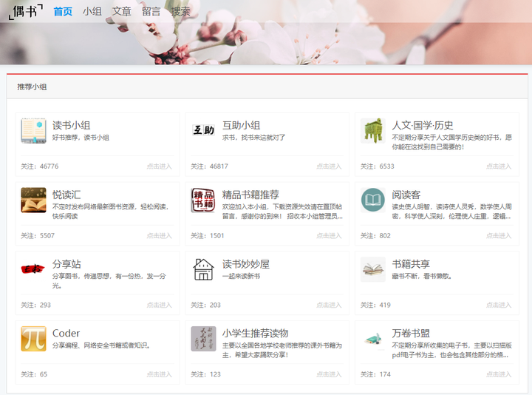Click the 关注: 65 follower count
This screenshot has height=395, width=532.
click(x=34, y=374)
